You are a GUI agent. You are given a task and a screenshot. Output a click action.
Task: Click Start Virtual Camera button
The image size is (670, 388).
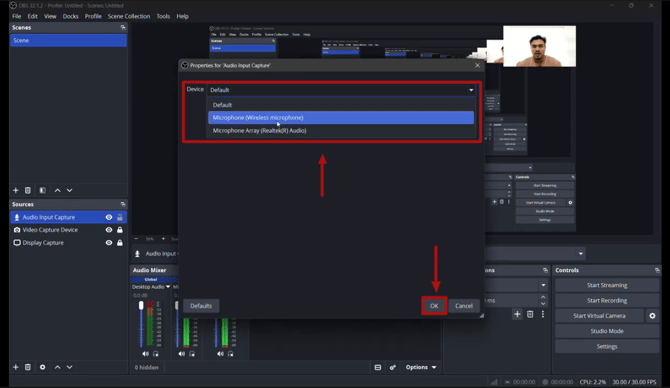pyautogui.click(x=599, y=316)
